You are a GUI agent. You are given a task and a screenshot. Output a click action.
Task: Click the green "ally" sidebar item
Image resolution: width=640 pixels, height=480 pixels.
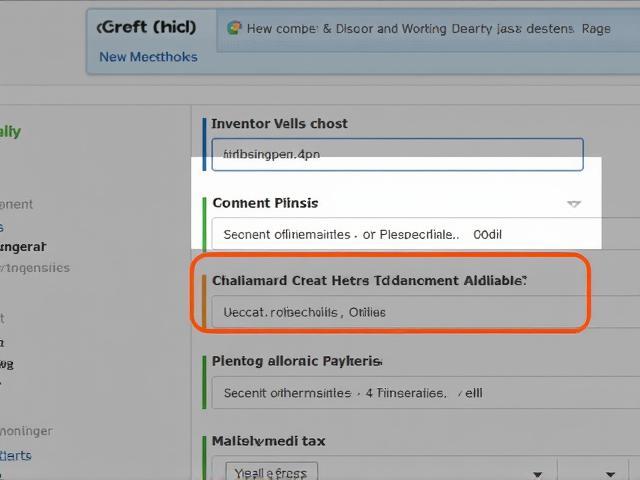tap(10, 131)
